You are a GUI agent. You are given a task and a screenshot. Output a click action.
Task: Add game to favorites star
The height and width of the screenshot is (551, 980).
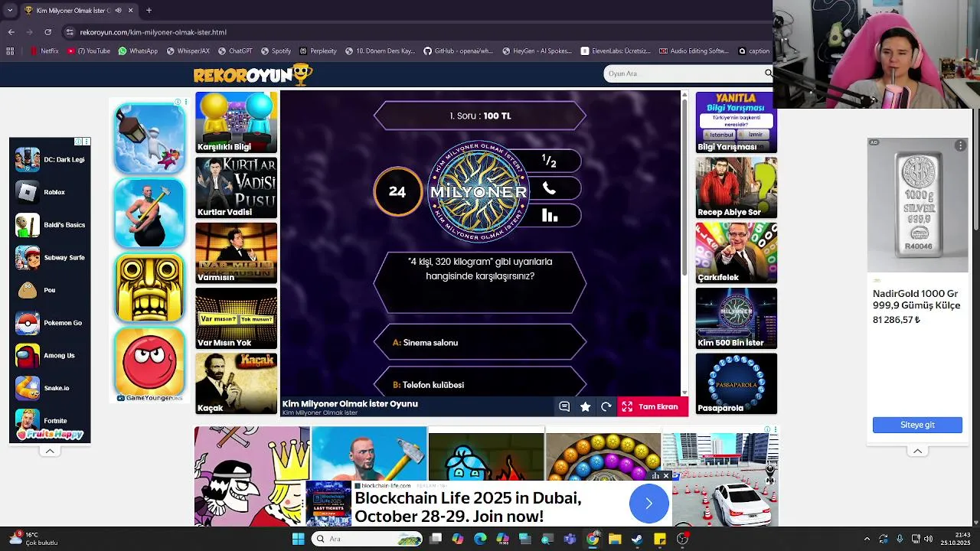[x=585, y=407]
